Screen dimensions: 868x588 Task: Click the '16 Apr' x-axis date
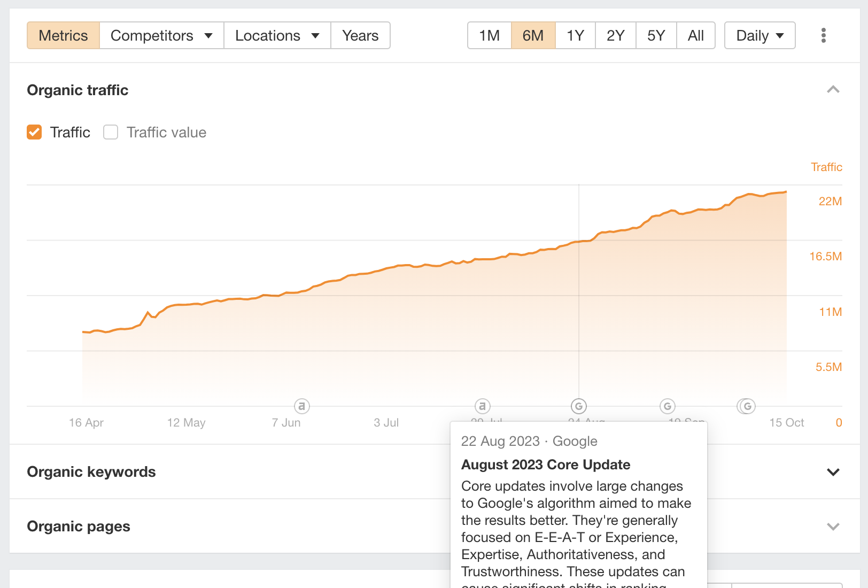pos(86,423)
